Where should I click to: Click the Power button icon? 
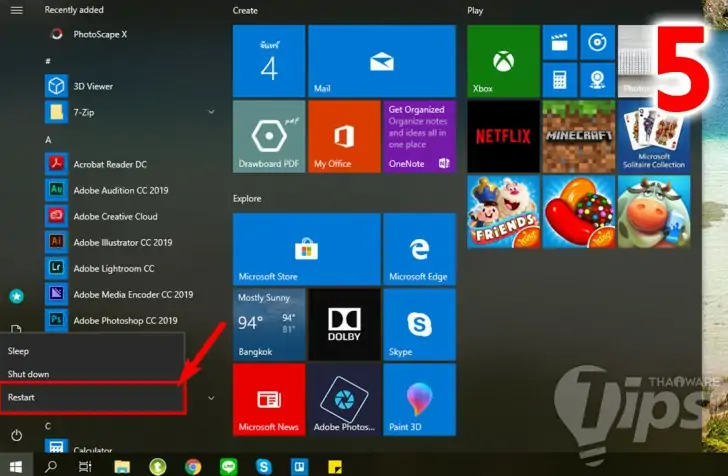[x=17, y=435]
